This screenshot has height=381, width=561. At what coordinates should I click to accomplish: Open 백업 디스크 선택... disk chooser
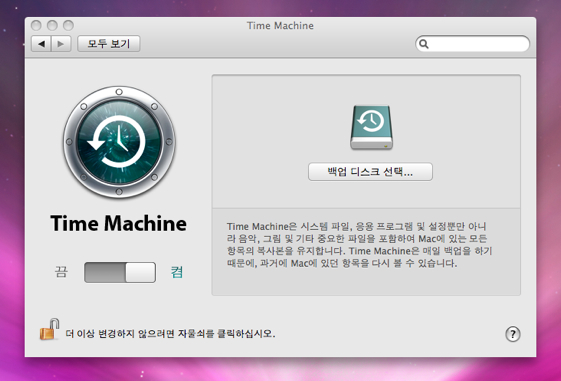click(x=370, y=172)
